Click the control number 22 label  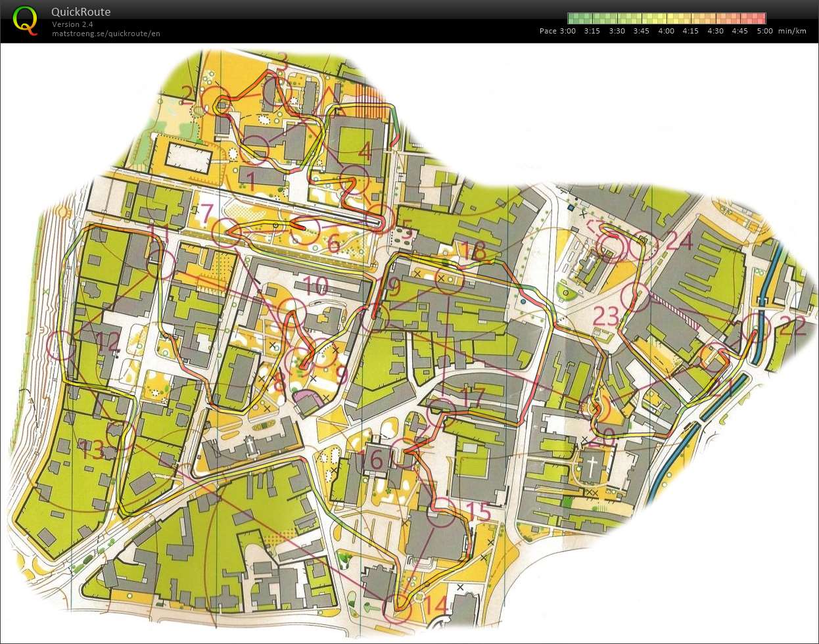point(791,327)
